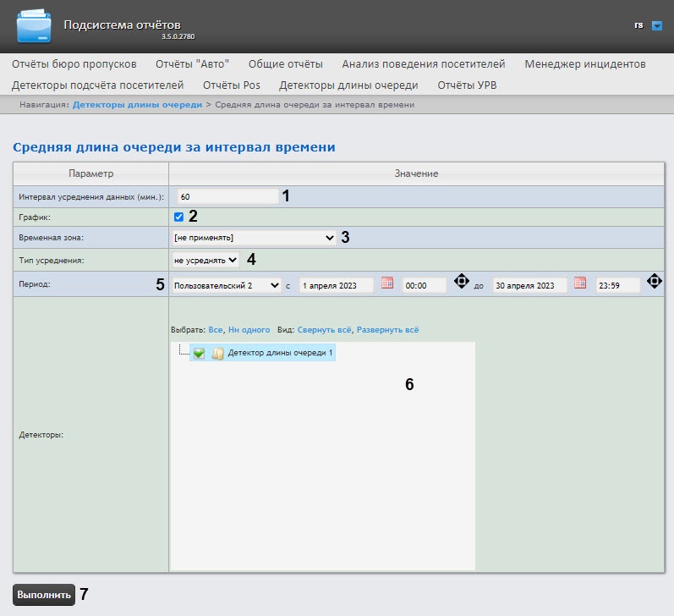Go to Менеджер инцидентов menu
This screenshot has height=616, width=674.
pyautogui.click(x=585, y=64)
